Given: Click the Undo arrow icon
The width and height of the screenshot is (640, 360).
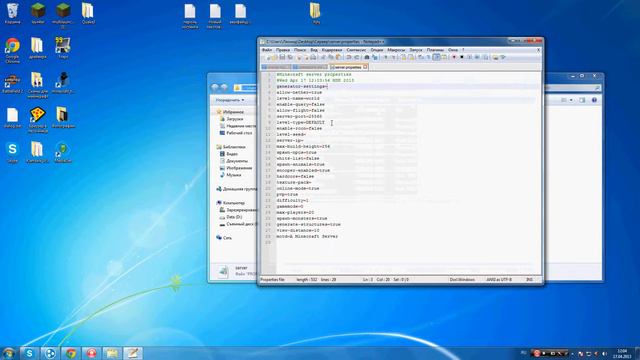Looking at the screenshot, I should pyautogui.click(x=349, y=57).
